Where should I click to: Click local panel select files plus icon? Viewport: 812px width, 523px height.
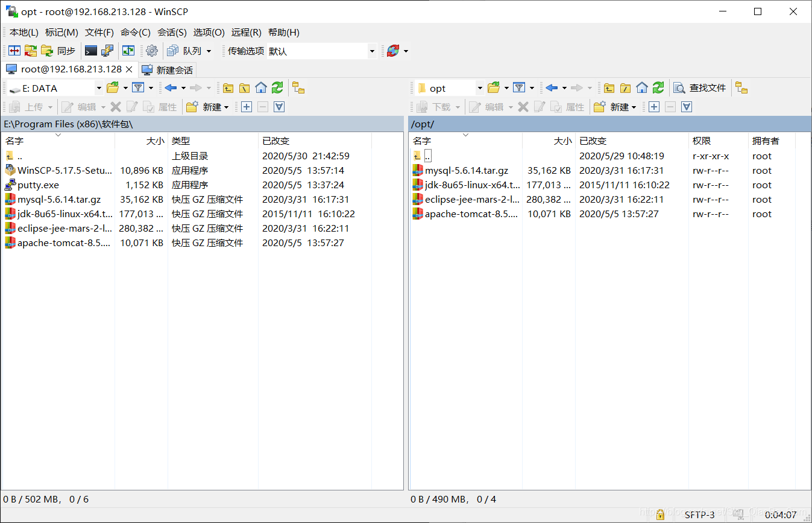247,107
